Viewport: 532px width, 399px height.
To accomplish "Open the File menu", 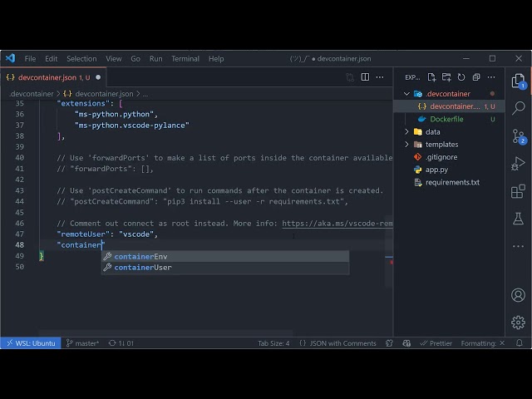I will click(30, 59).
